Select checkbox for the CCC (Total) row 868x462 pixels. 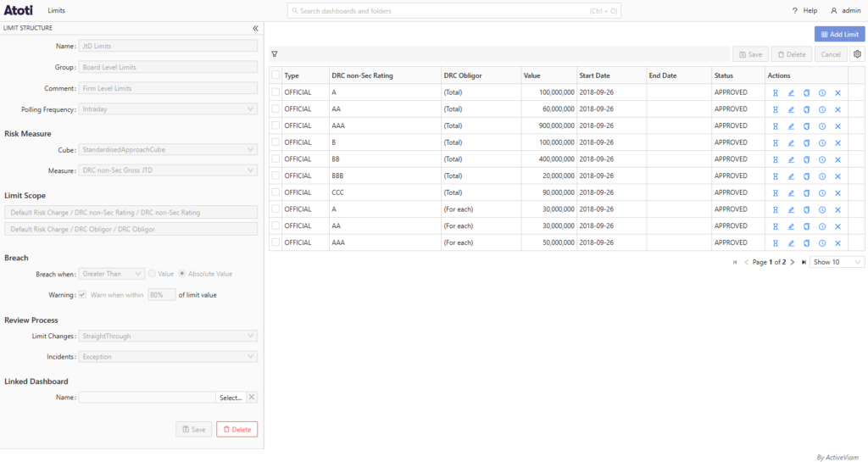pos(275,192)
